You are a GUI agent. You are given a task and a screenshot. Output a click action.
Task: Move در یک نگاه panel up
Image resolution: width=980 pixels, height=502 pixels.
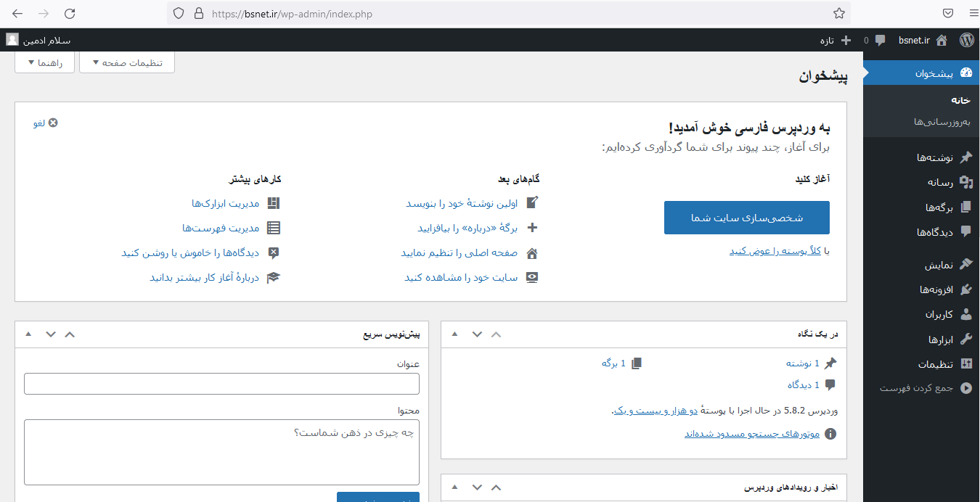pos(497,334)
